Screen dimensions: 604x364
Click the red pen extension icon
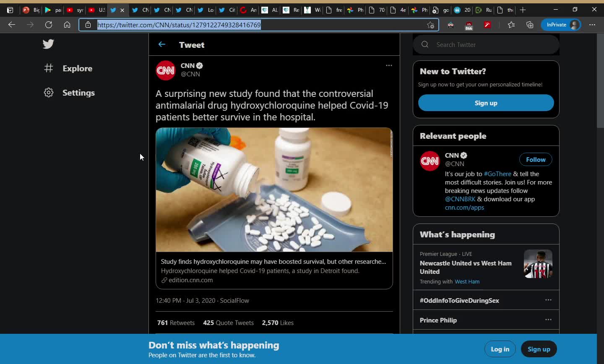[x=487, y=25]
